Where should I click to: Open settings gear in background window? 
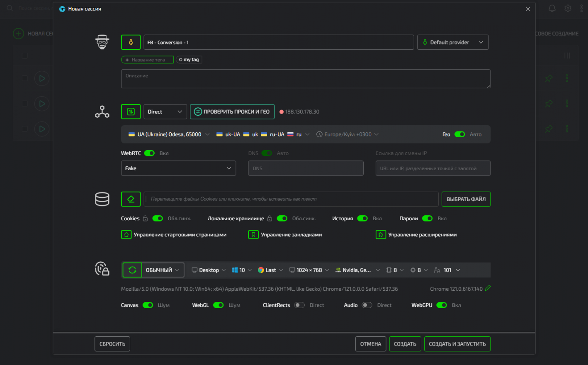click(568, 8)
